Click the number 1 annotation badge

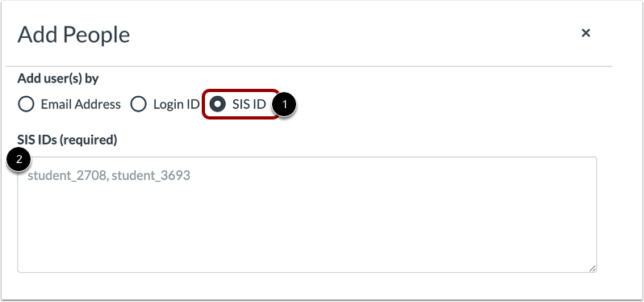point(284,105)
